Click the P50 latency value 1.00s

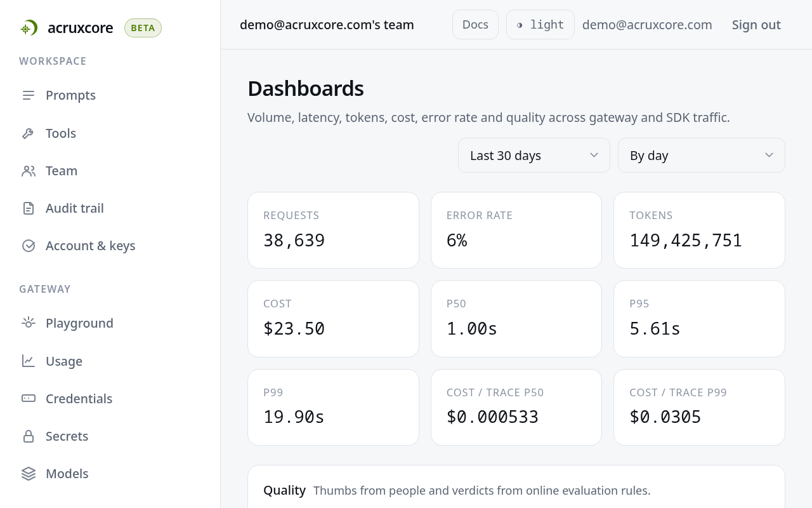pos(472,329)
